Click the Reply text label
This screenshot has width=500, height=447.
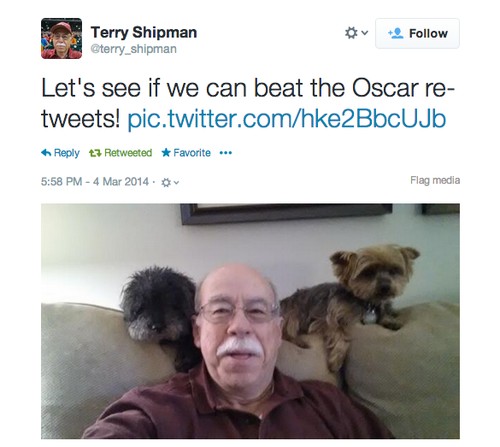pyautogui.click(x=67, y=153)
